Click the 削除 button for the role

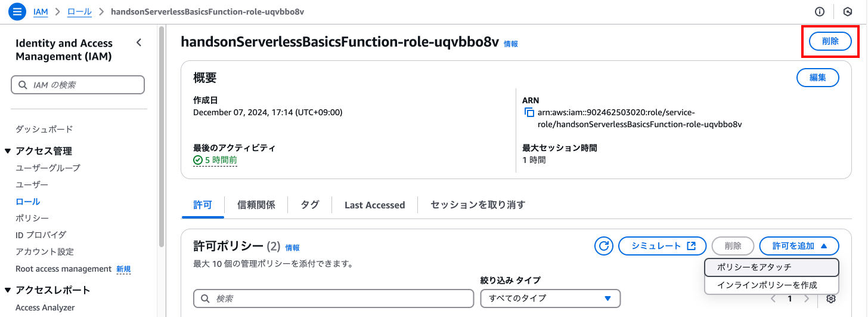click(x=830, y=41)
